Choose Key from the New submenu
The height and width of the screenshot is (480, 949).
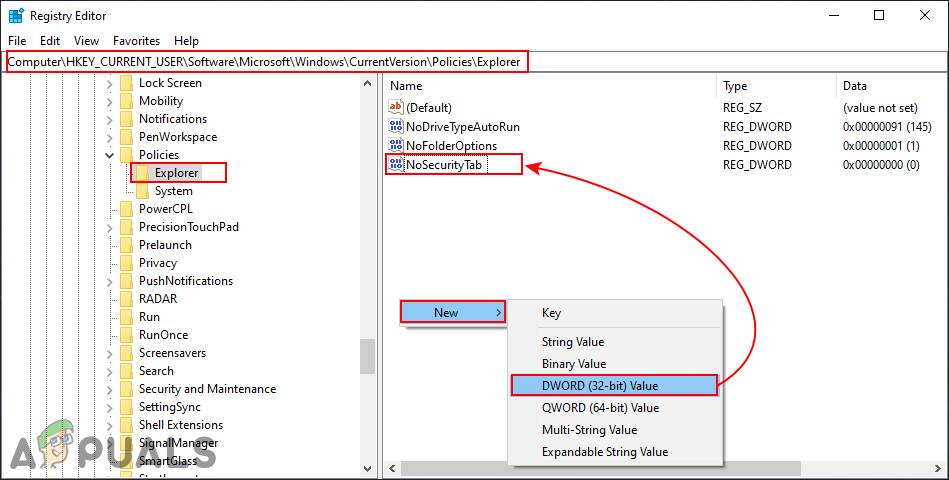616,313
